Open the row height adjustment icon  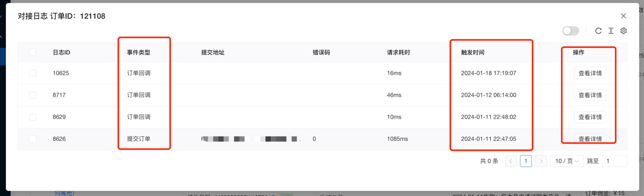click(611, 31)
